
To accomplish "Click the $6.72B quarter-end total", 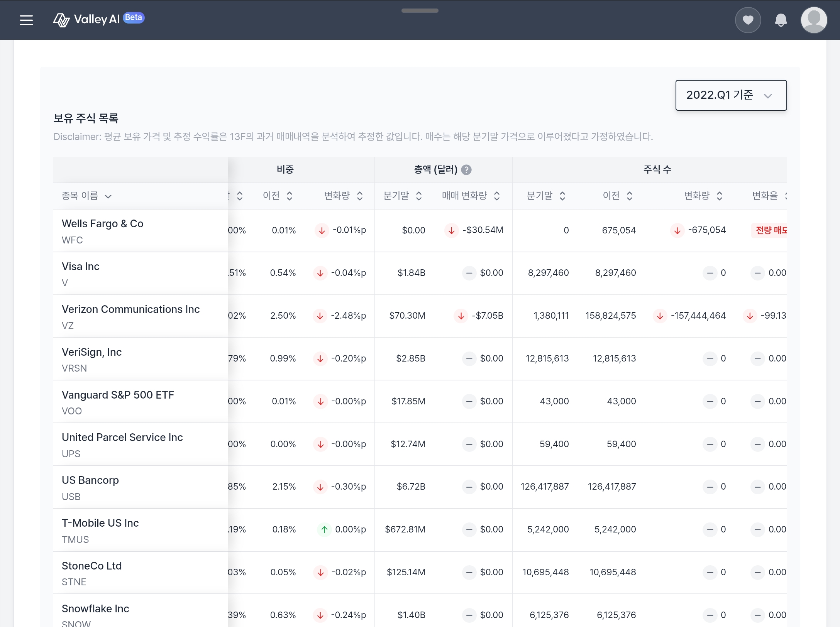I will 411,487.
